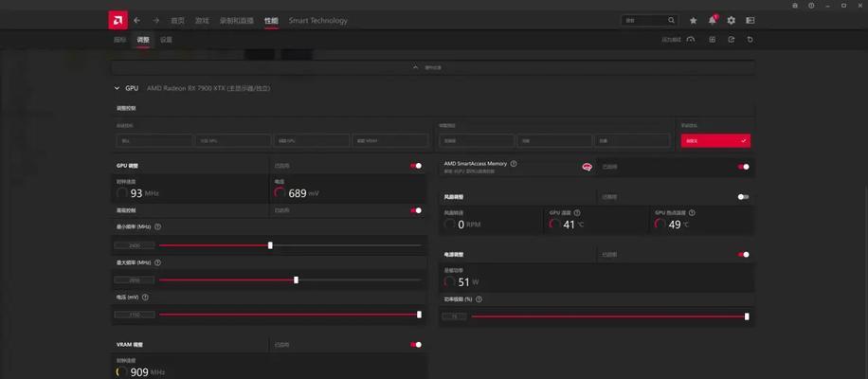The image size is (868, 379).
Task: Select the 自定义 manual control button
Action: [715, 140]
